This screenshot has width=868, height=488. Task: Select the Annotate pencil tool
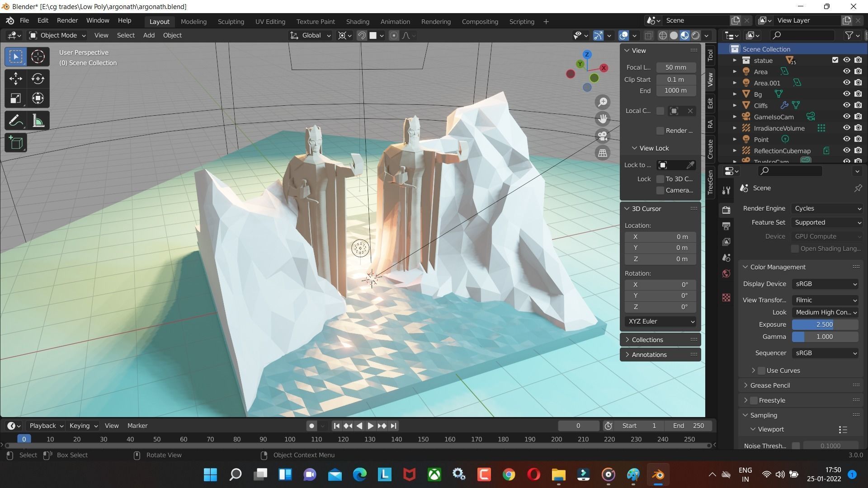tap(16, 121)
